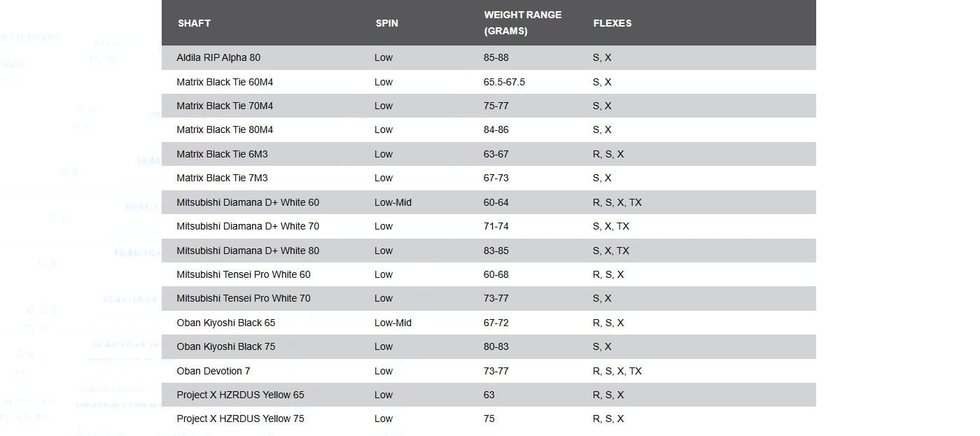
Task: Click the Oban Kiyoshi Black 75 entry
Action: [x=226, y=346]
